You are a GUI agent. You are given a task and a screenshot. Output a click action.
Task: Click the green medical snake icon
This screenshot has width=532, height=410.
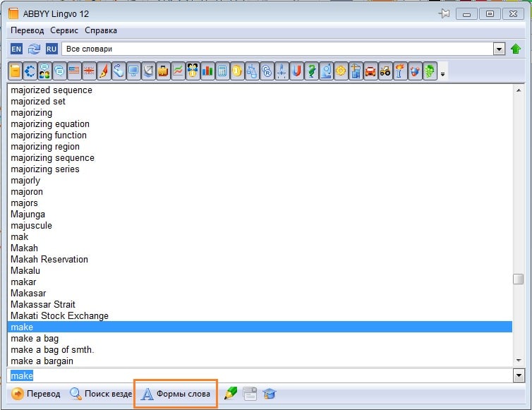coord(311,71)
